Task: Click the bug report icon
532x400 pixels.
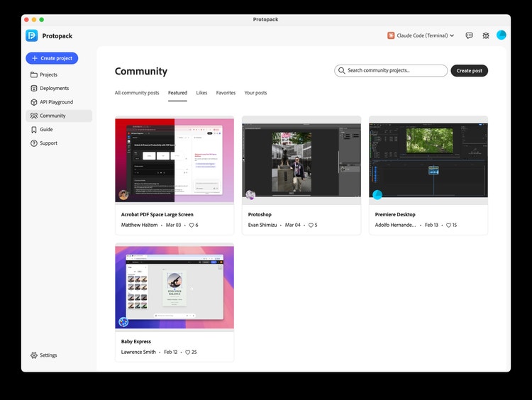Action: coord(486,35)
